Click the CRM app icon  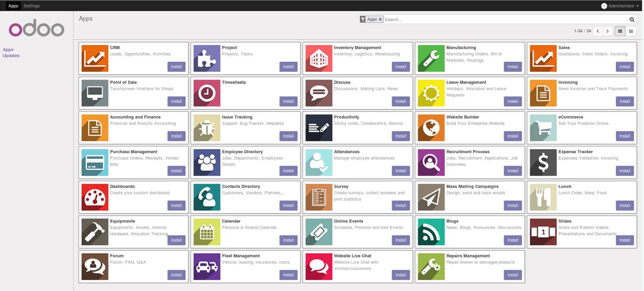(95, 59)
